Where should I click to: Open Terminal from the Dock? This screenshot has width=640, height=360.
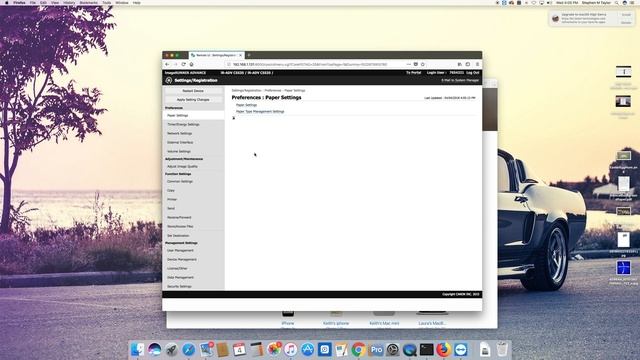427,349
